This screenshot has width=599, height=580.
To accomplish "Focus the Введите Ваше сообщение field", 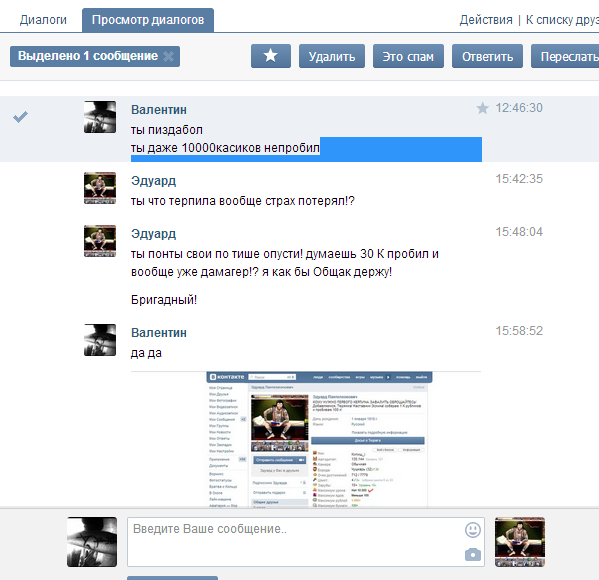I will coord(306,542).
